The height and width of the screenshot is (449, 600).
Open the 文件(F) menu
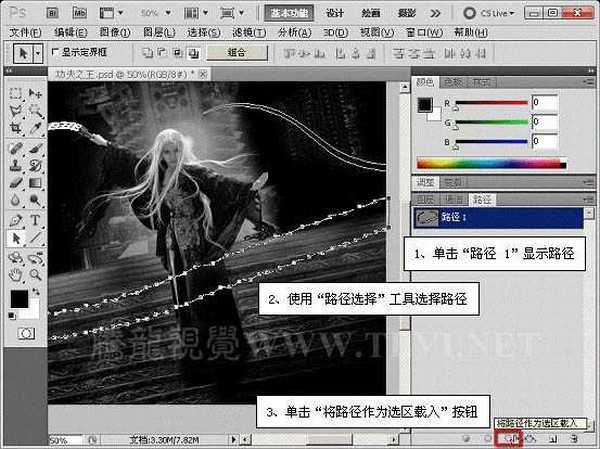[26, 32]
